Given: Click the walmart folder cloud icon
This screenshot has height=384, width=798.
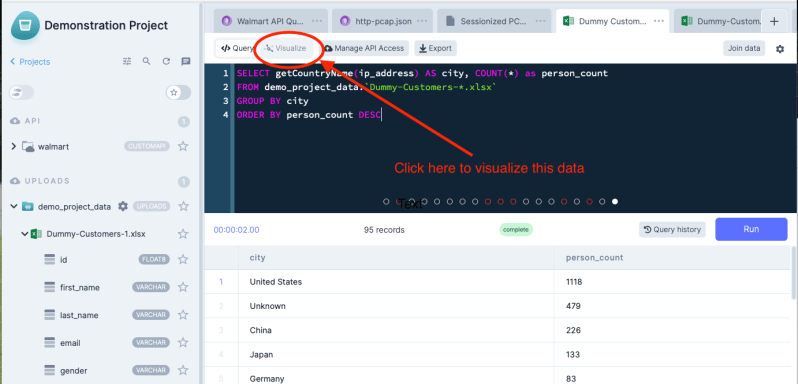Looking at the screenshot, I should 28,146.
